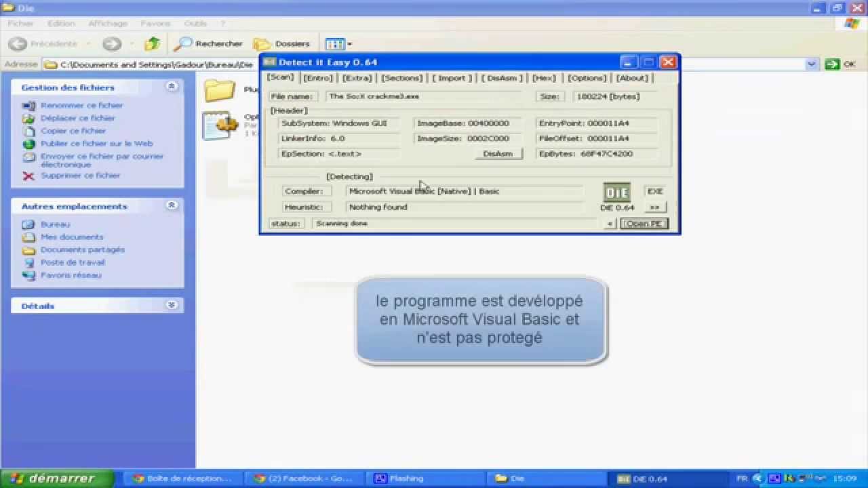Click the >> expand button in Detect it Easy
Image resolution: width=868 pixels, height=488 pixels.
654,207
